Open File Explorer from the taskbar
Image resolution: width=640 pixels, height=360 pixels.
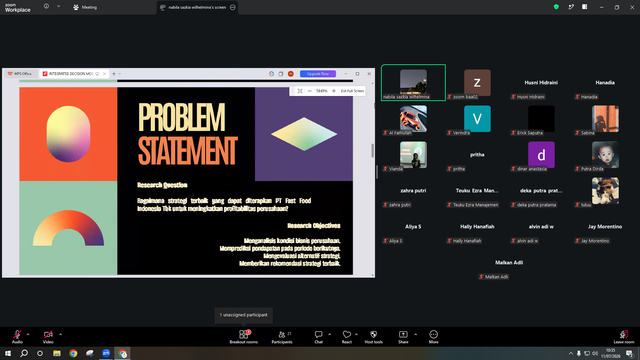point(57,353)
